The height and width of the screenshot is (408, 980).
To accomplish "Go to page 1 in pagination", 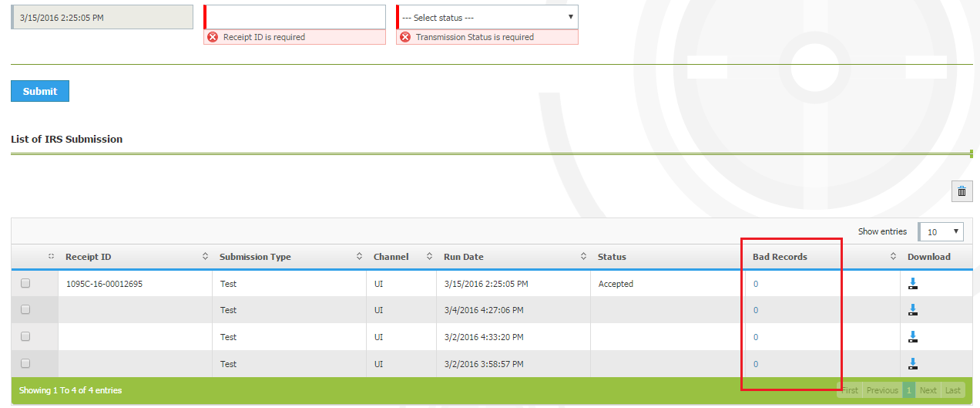I will tap(908, 390).
